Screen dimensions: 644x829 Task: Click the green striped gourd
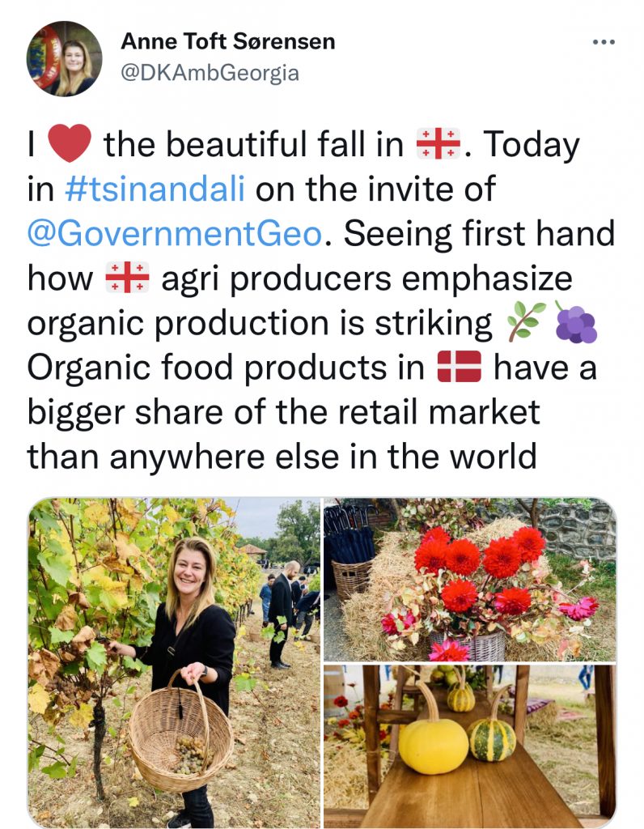point(492,738)
